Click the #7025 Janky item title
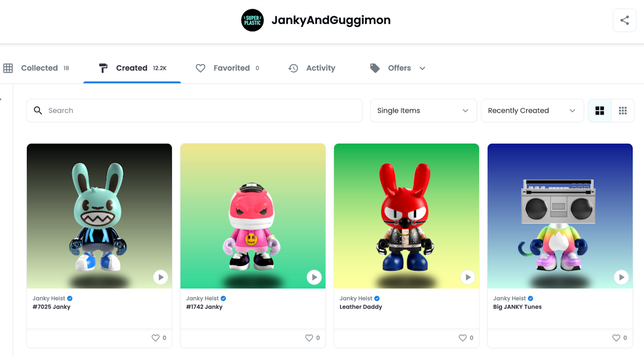 51,307
